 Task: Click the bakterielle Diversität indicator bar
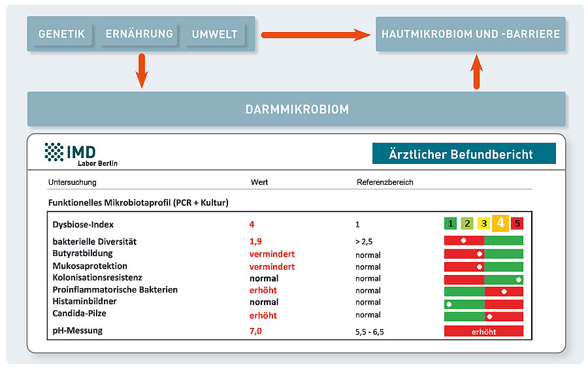click(483, 241)
